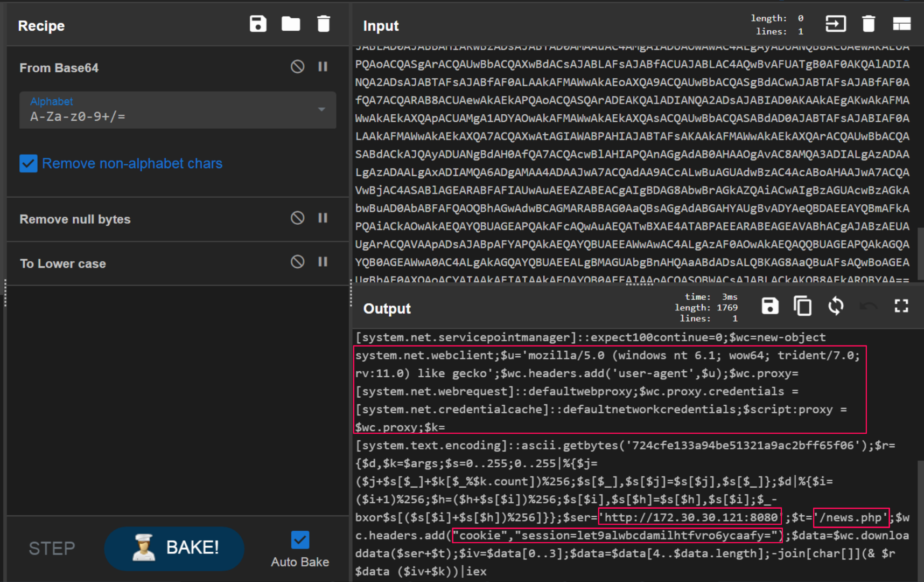
Task: Copy the raw output to clipboard
Action: (x=803, y=306)
